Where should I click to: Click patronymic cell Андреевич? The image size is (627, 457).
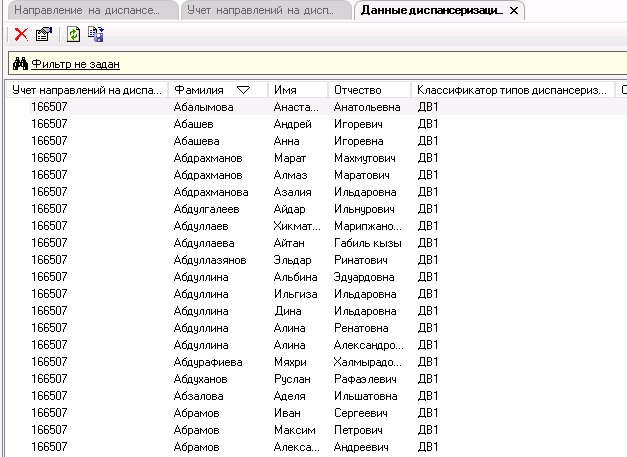(361, 447)
